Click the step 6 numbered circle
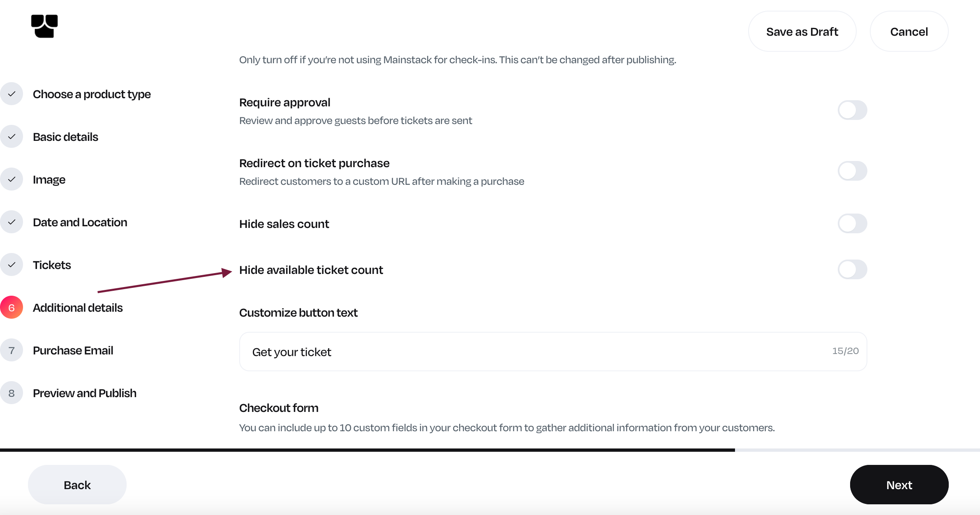980x515 pixels. click(12, 308)
